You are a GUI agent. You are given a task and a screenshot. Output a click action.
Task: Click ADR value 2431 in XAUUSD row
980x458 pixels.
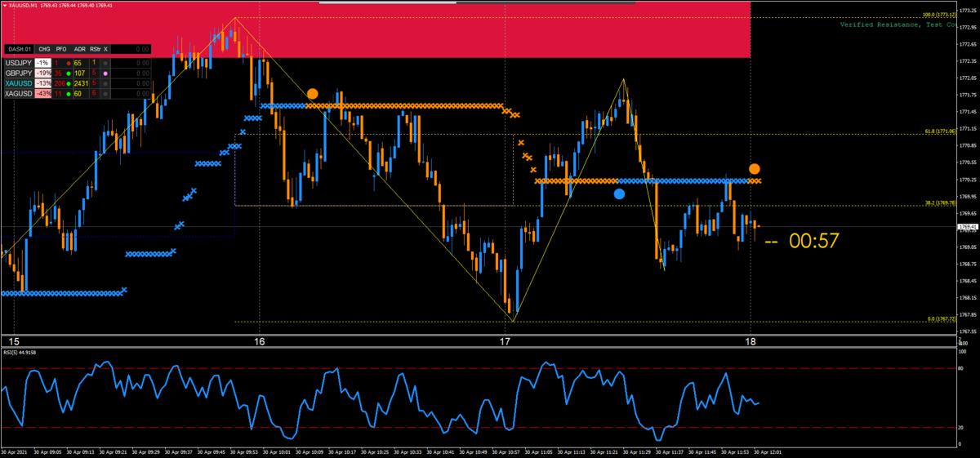[81, 83]
